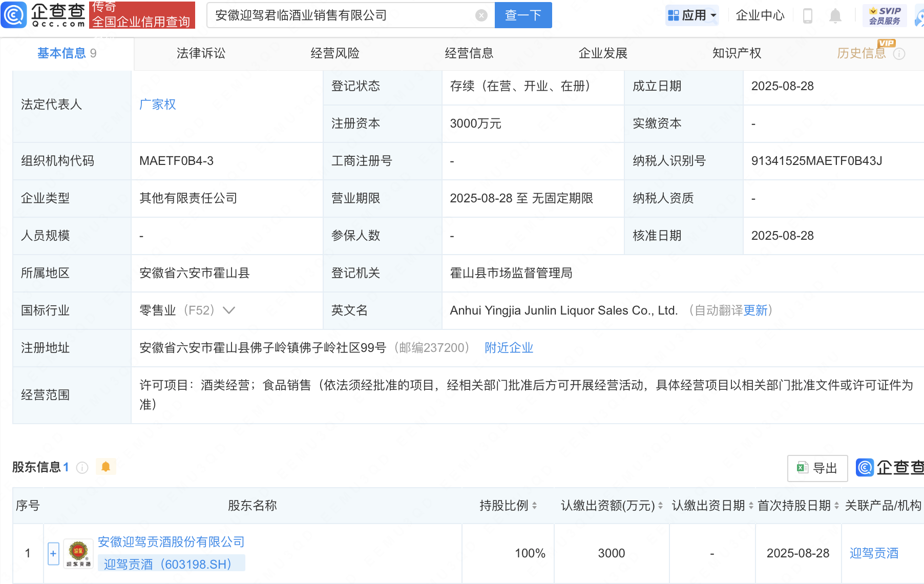This screenshot has width=924, height=584.
Task: Click info icon next to 股东信息
Action: pyautogui.click(x=82, y=468)
